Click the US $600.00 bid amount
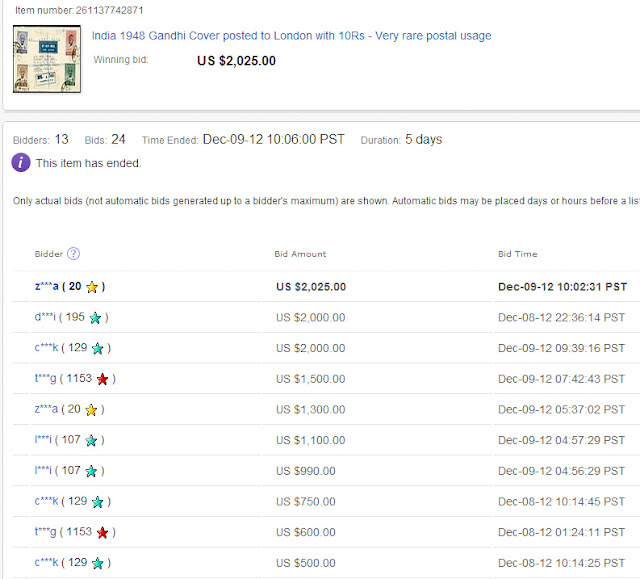The width and height of the screenshot is (640, 579). point(306,532)
